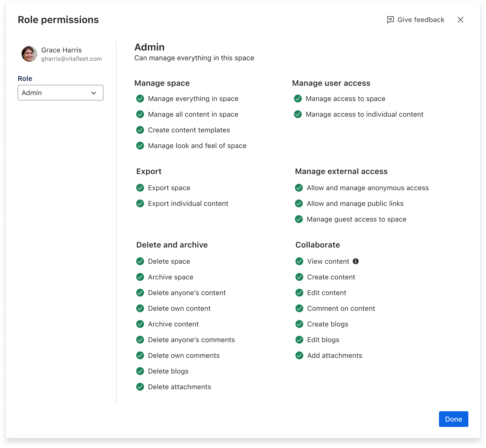Click the Done button
The image size is (486, 448).
click(453, 419)
